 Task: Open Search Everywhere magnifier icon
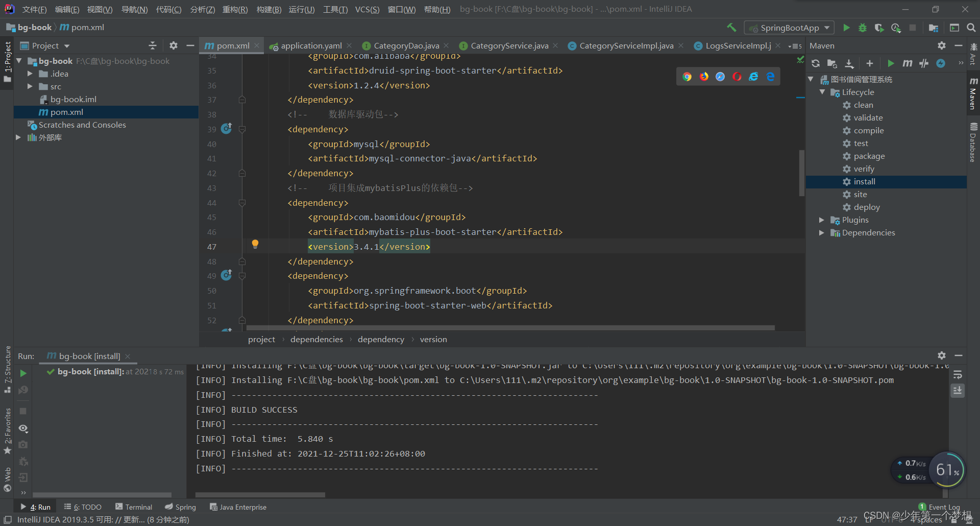[971, 28]
